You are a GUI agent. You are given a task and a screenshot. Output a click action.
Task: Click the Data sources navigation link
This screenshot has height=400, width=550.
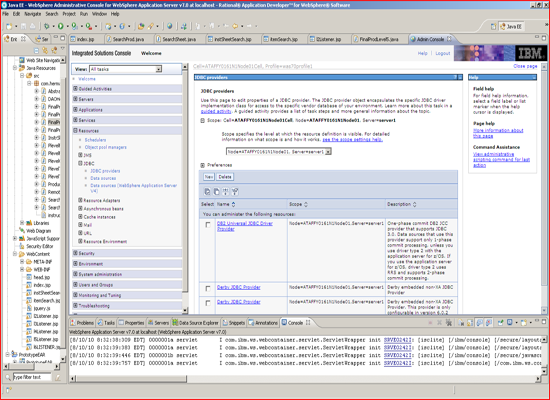(103, 178)
